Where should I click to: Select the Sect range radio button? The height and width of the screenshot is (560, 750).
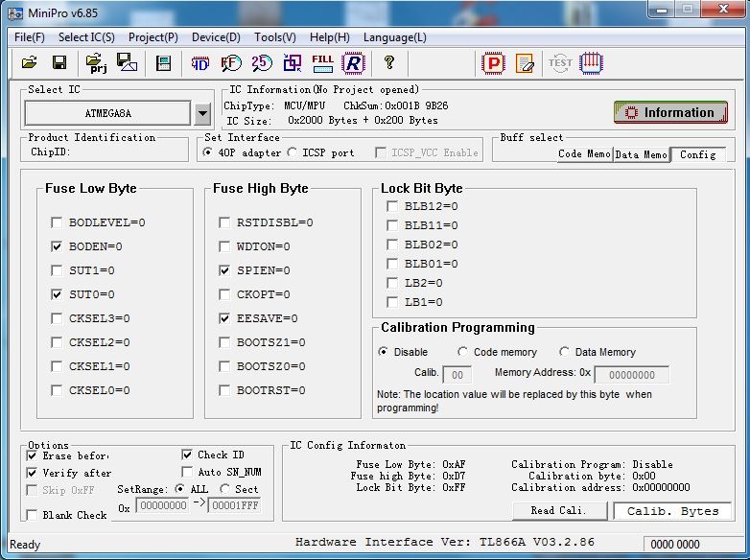(x=224, y=489)
